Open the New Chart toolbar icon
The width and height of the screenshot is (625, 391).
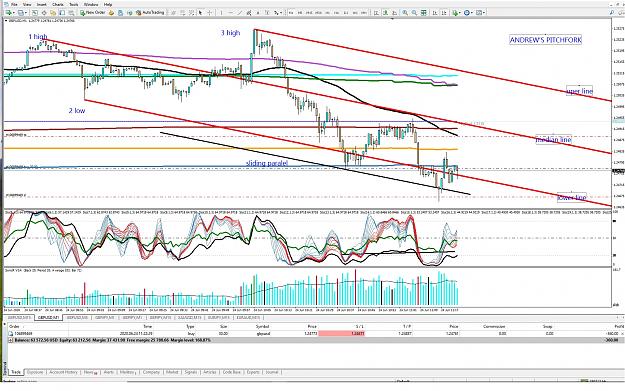point(8,13)
